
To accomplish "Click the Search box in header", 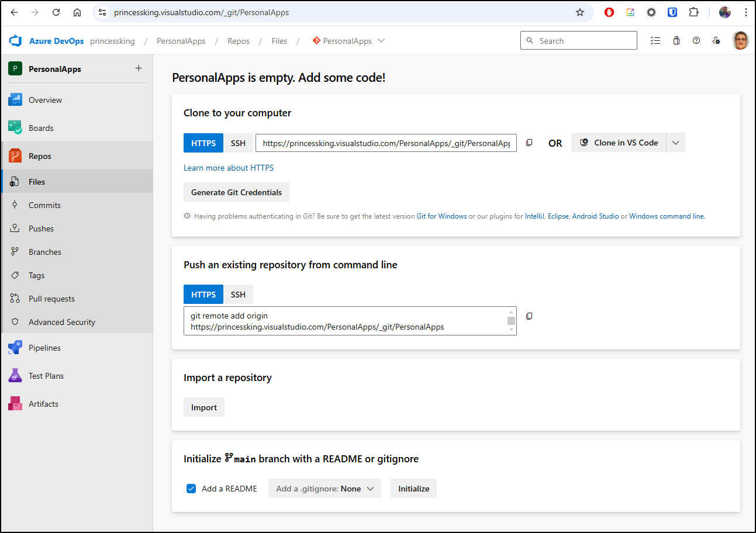I will click(579, 40).
